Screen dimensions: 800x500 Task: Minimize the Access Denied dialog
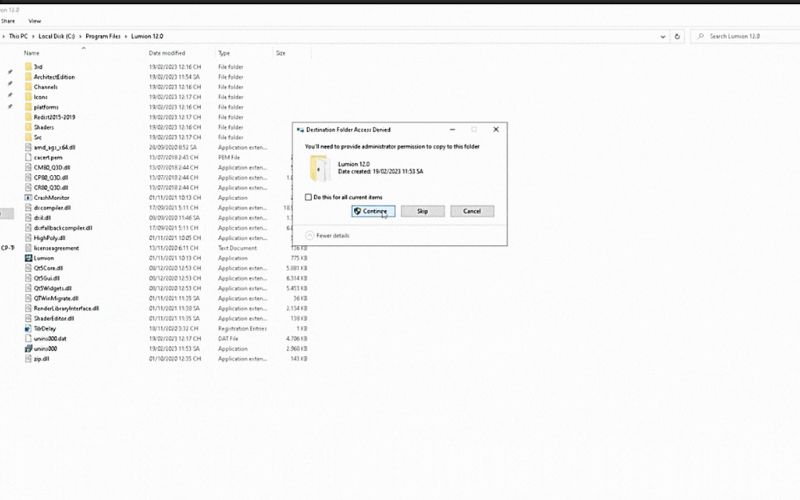point(452,130)
